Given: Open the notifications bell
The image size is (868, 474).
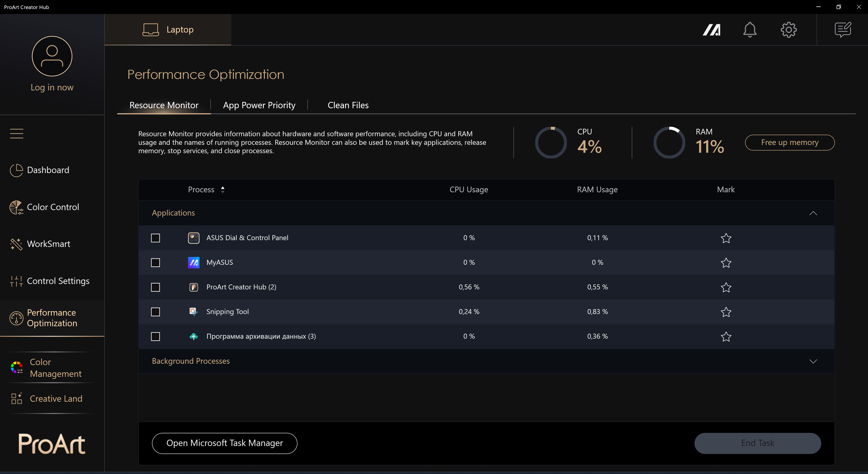Looking at the screenshot, I should coord(750,30).
